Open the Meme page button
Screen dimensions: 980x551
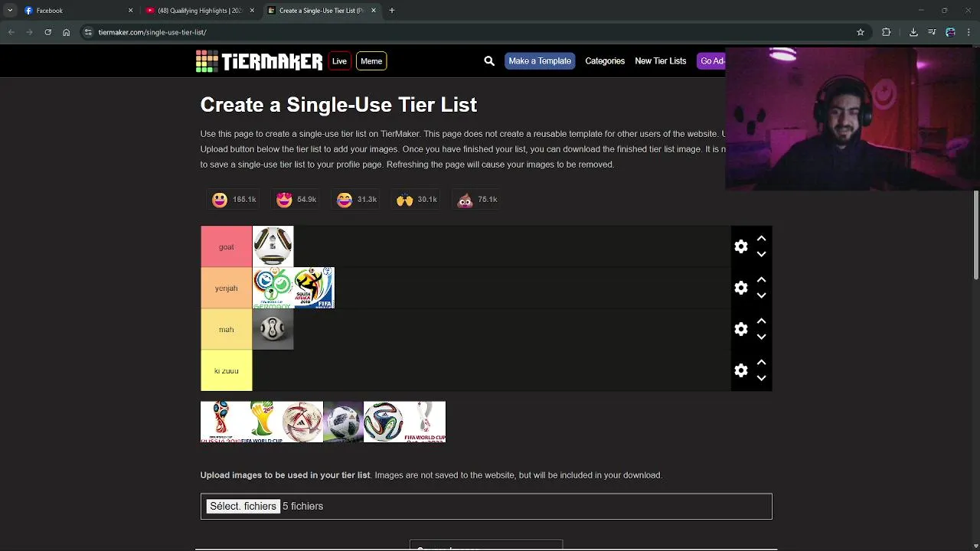(x=371, y=61)
